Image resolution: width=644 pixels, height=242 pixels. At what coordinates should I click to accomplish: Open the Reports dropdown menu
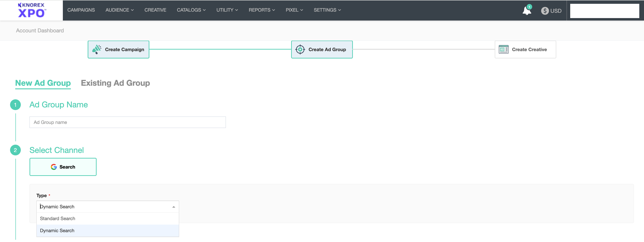pos(261,10)
